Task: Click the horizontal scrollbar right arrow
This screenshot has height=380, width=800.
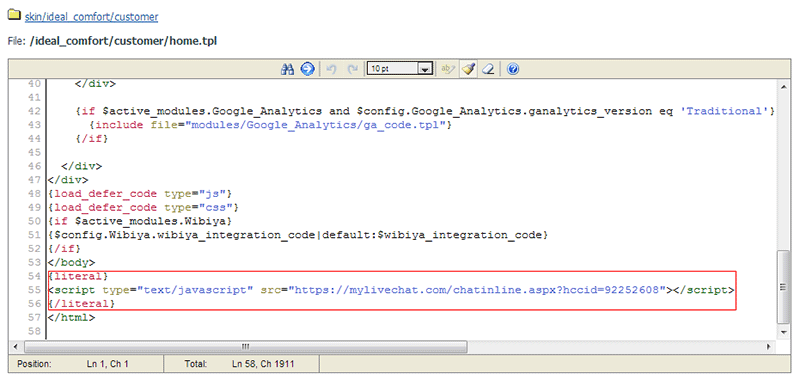Action: coord(769,347)
